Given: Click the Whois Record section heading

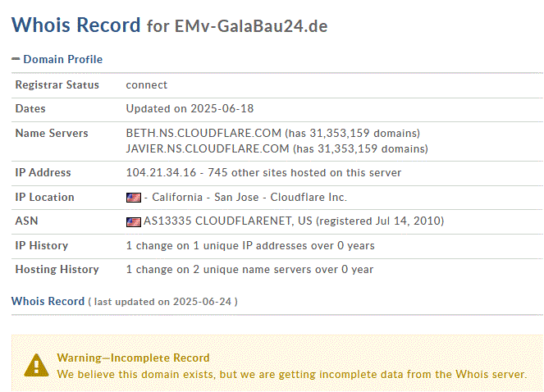Looking at the screenshot, I should (x=48, y=301).
